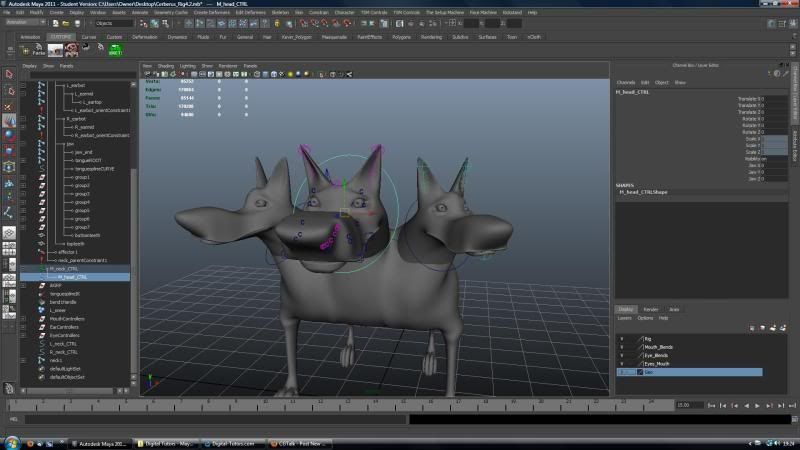This screenshot has width=800, height=450.
Task: Toggle visibility of Rig layer
Action: (621, 338)
